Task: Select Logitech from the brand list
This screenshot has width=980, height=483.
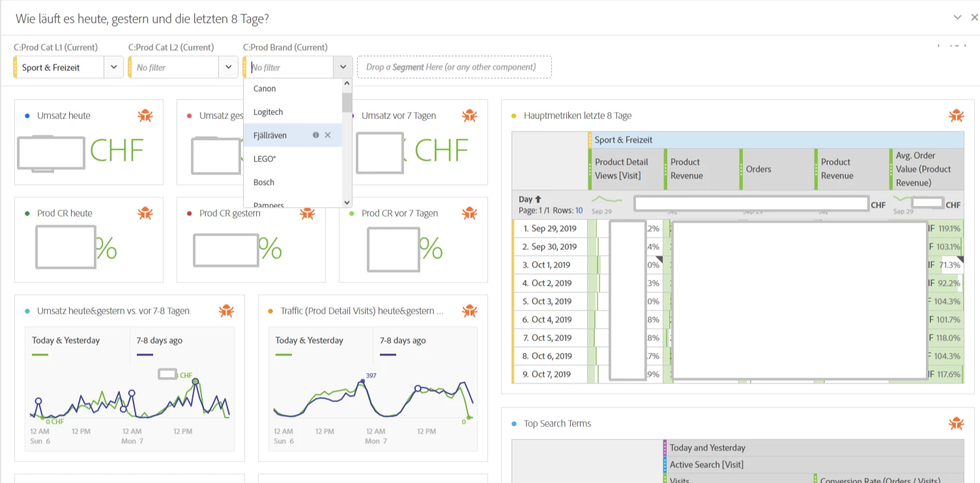Action: (293, 112)
